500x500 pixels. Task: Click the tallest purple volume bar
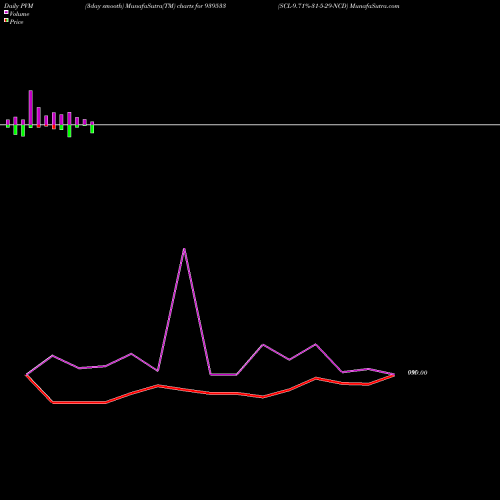[x=31, y=107]
